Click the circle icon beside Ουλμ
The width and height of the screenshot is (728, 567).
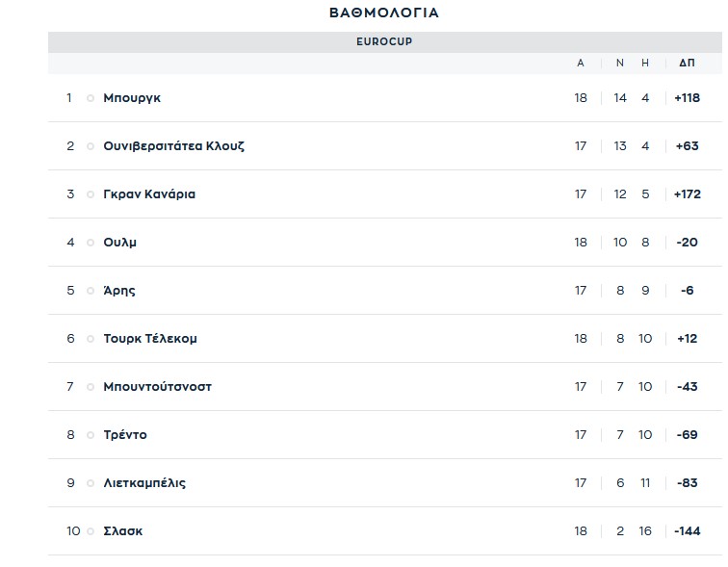(x=91, y=243)
